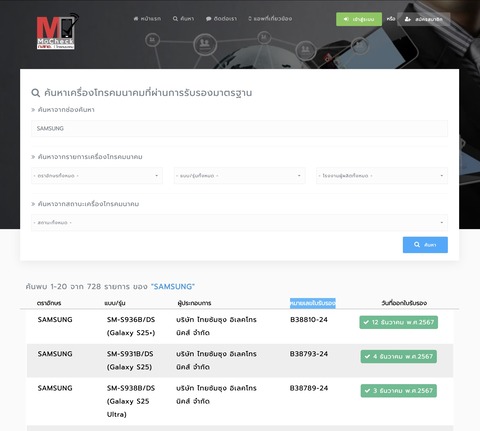Image resolution: width=480 pixels, height=431 pixels.
Task: Click the 12 December 2567 green badge
Action: [x=398, y=322]
